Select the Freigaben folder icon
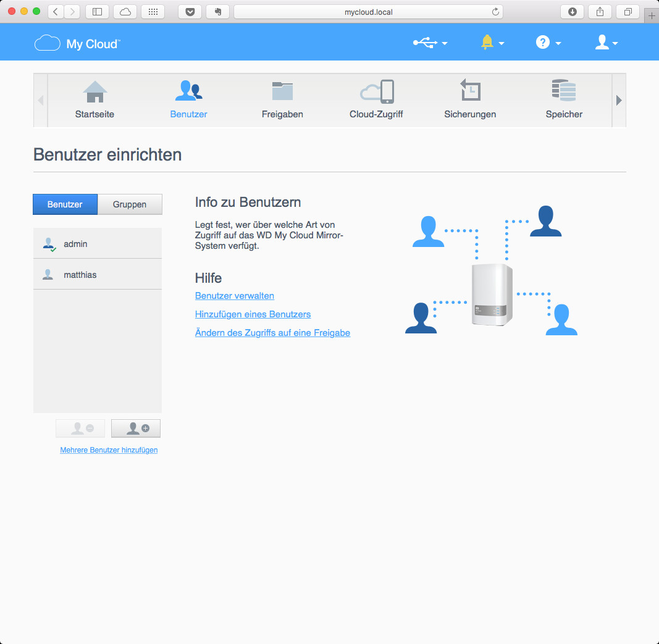 point(282,92)
